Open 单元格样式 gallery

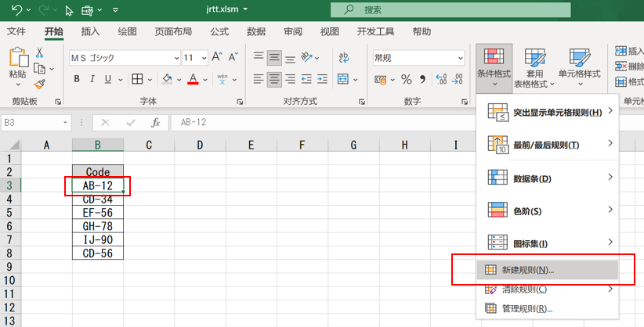[580, 68]
